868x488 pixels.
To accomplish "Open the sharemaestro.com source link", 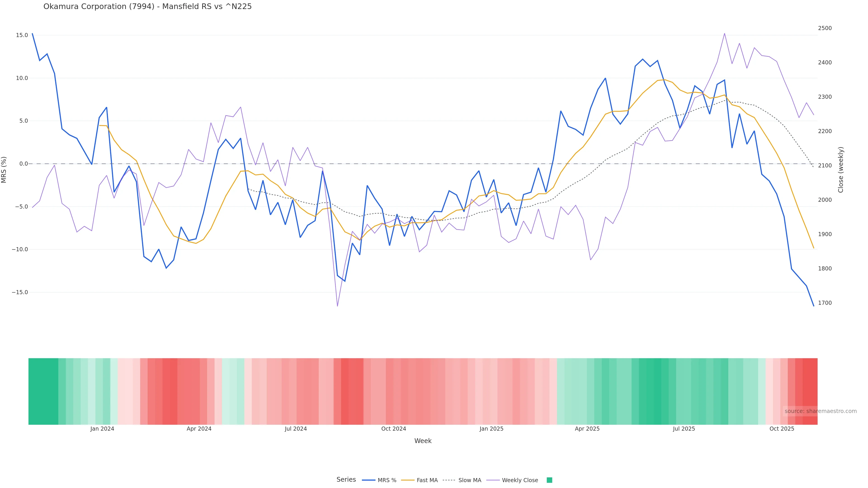I will coord(820,411).
